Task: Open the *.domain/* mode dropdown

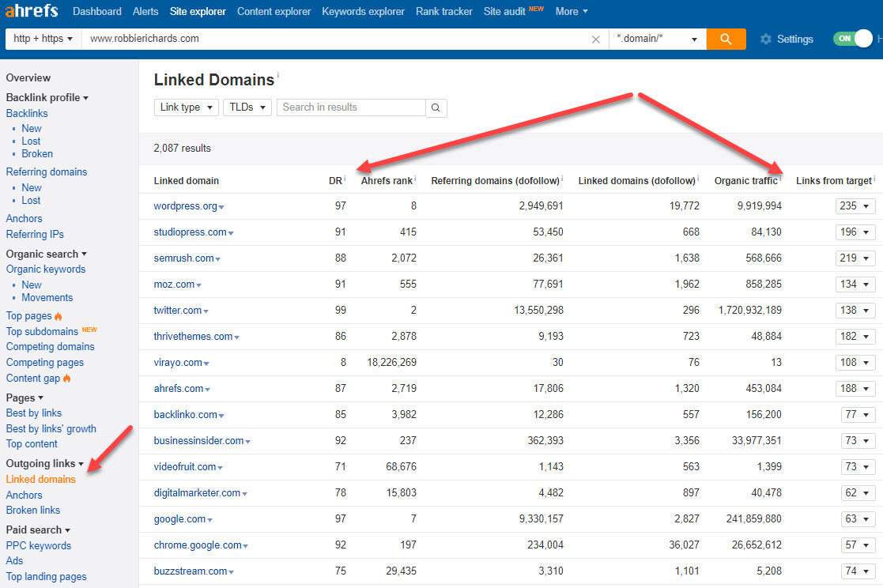Action: [657, 39]
